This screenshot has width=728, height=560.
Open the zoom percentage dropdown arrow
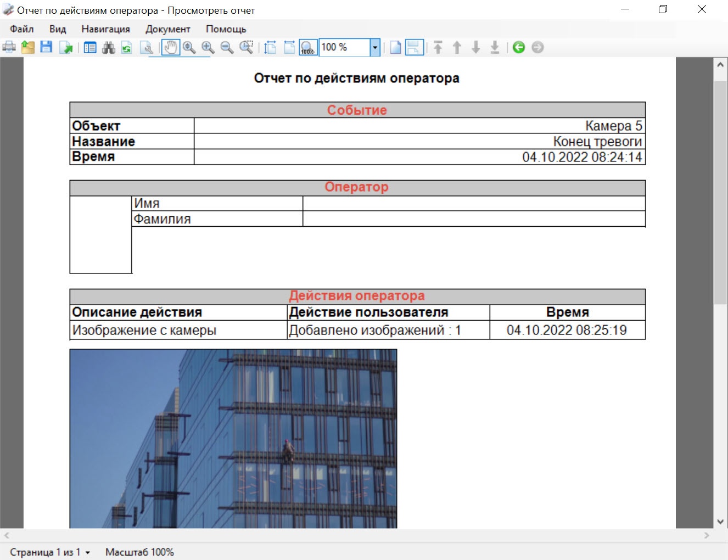(x=375, y=48)
